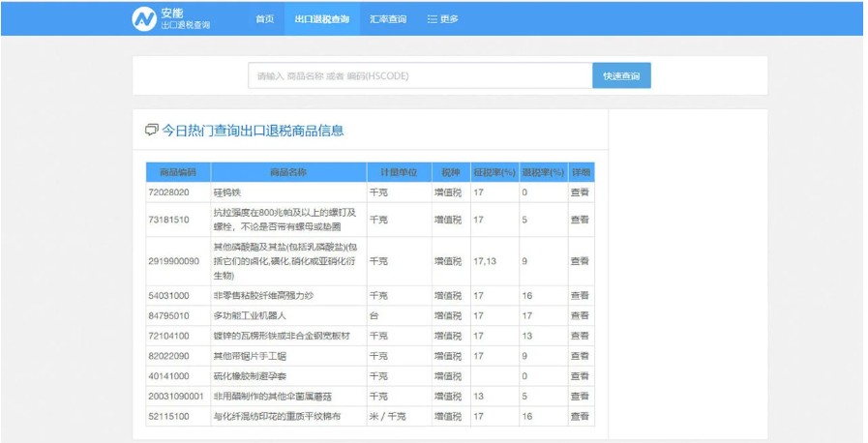
Task: View details for 硅钨铁 row
Action: 580,192
